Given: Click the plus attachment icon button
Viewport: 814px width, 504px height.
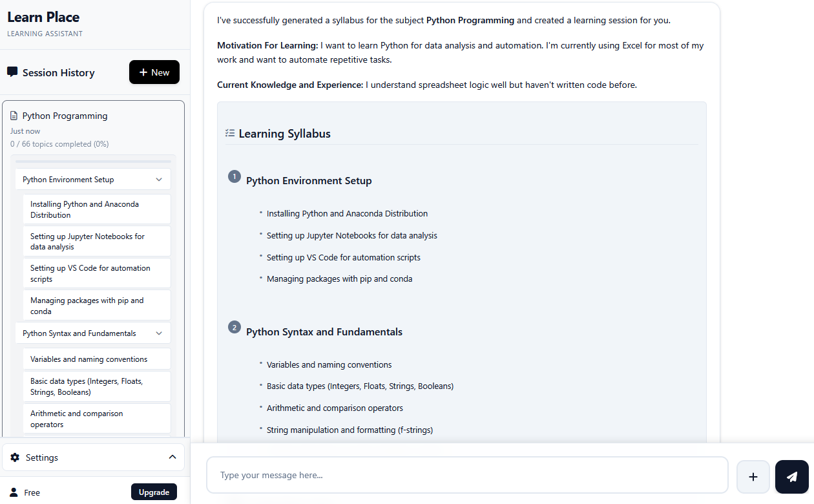Looking at the screenshot, I should (753, 477).
